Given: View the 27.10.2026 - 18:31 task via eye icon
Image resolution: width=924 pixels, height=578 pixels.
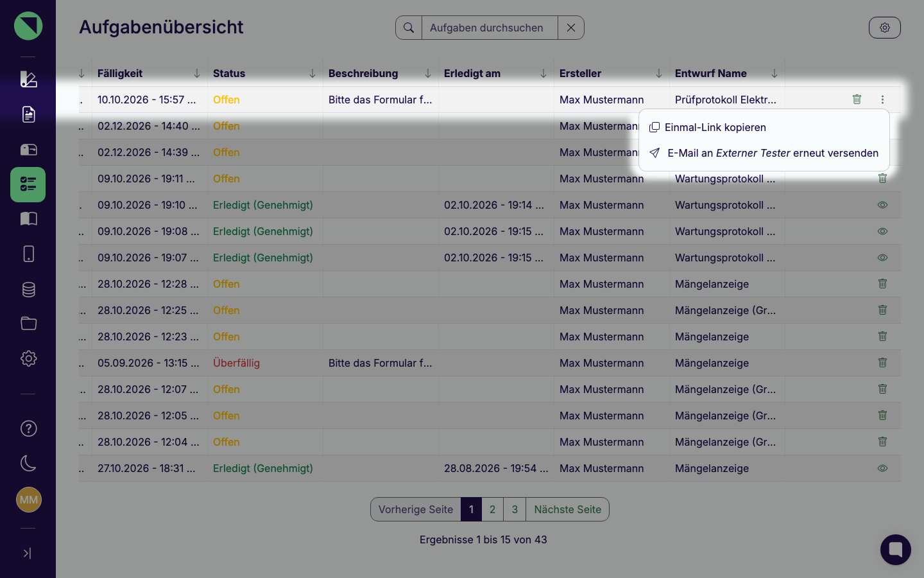Looking at the screenshot, I should click(882, 468).
